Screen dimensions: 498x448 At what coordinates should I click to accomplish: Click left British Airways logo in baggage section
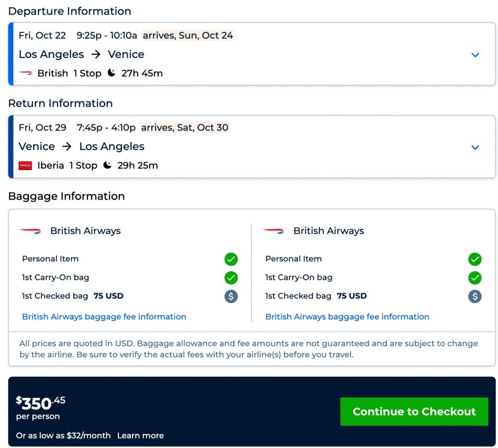point(30,231)
